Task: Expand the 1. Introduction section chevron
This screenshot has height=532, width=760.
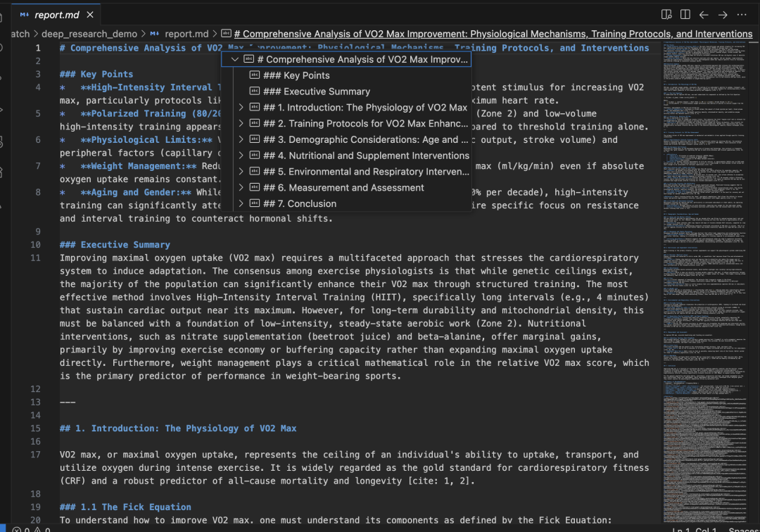Action: click(x=241, y=108)
